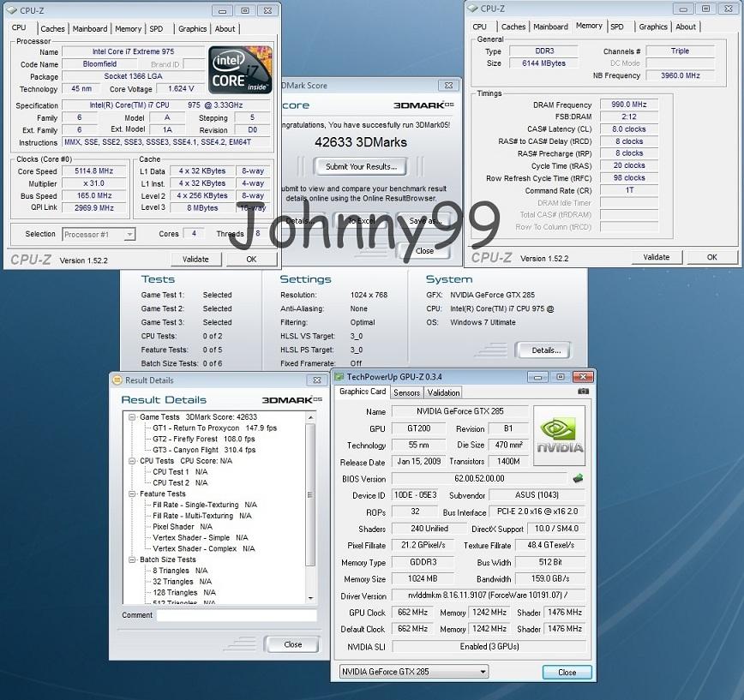Click DRAM Frequency value 990.0 MHz
744x700 pixels.
[628, 105]
